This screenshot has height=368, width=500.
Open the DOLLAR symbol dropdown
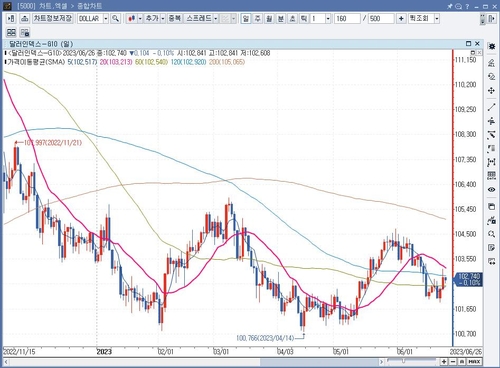point(106,19)
